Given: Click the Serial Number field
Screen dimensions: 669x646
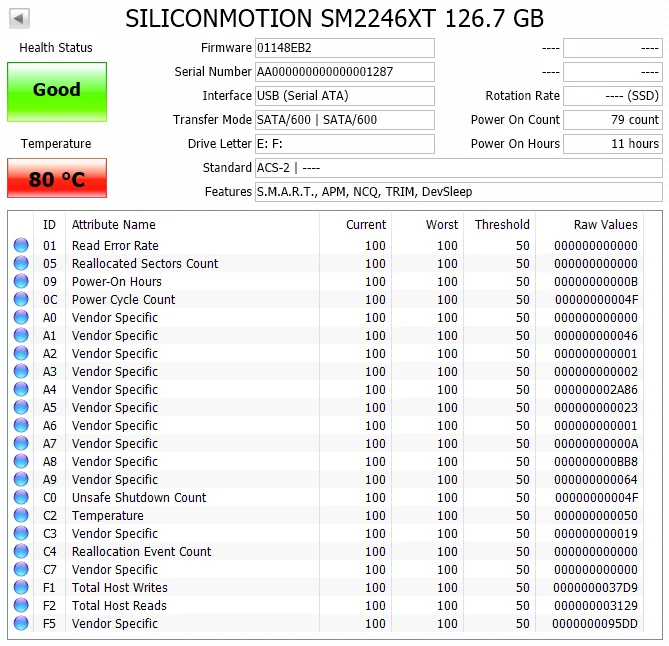Looking at the screenshot, I should (x=345, y=72).
